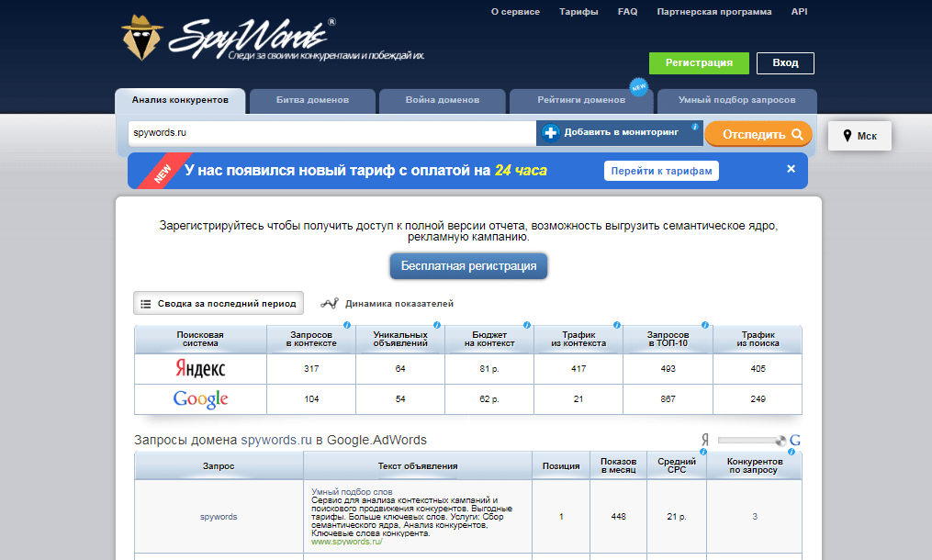Switch the Yandex/Google slider
This screenshot has width=932, height=560.
(x=752, y=441)
